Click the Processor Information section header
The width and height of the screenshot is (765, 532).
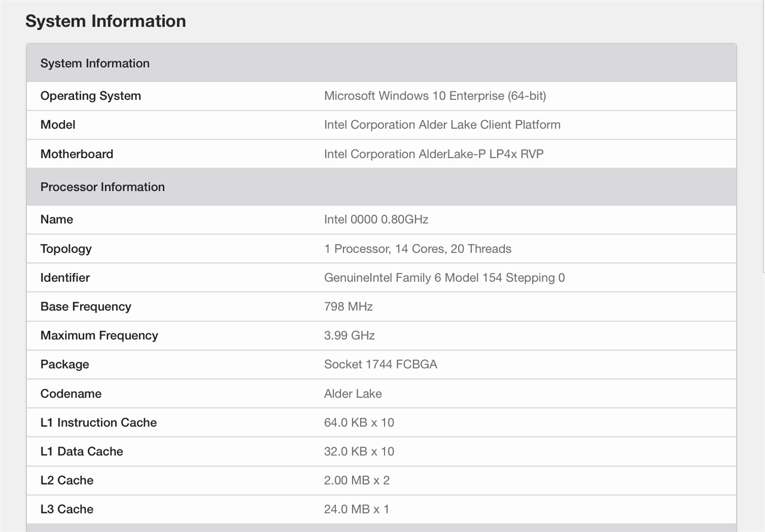[x=103, y=187]
